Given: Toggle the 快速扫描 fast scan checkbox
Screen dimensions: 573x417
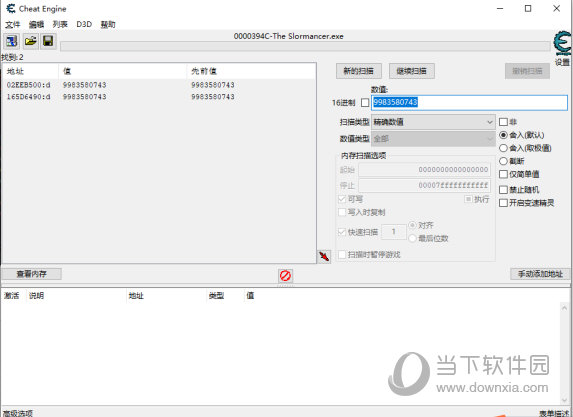Looking at the screenshot, I should (x=342, y=232).
